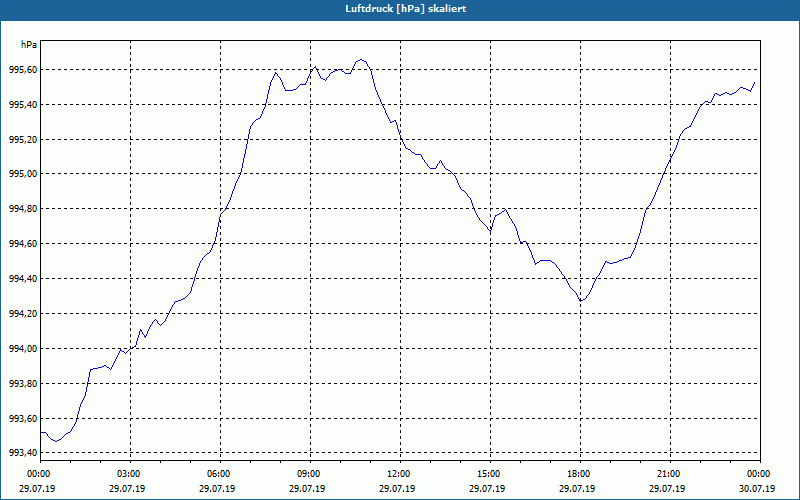The image size is (800, 500).
Task: Select the 995,00 y-axis value
Action: (23, 174)
